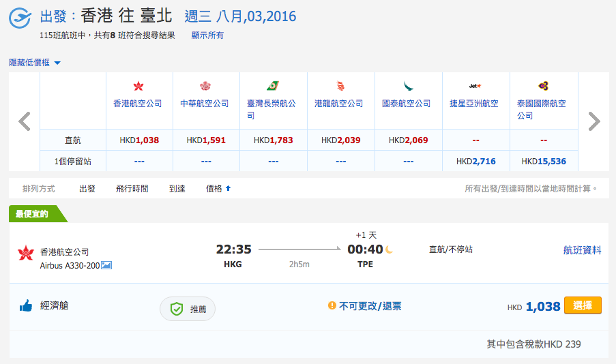616x364 pixels.
Task: Click the 22:35 departure time
Action: click(234, 249)
